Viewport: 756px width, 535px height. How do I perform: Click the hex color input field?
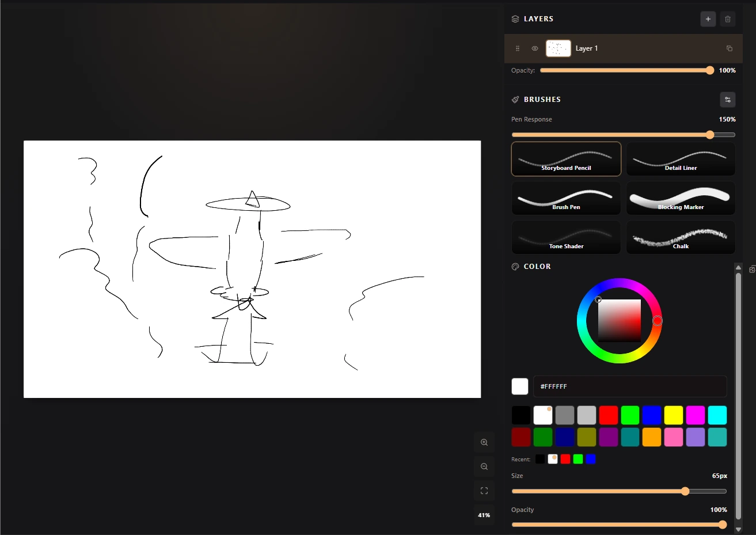click(x=630, y=386)
